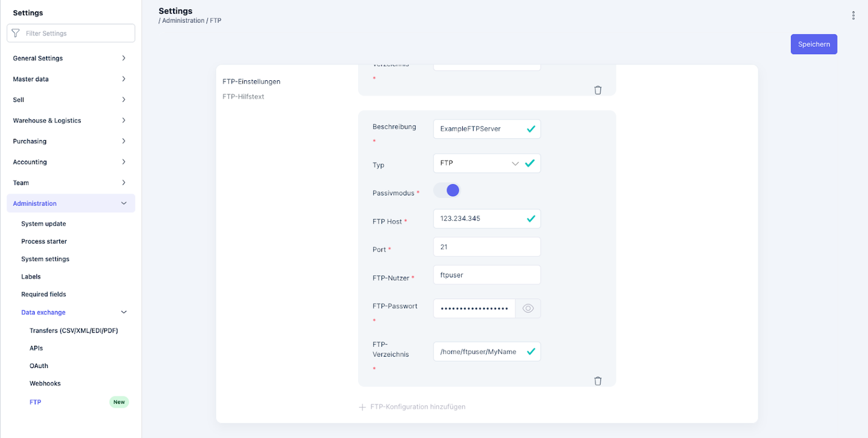Image resolution: width=868 pixels, height=438 pixels.
Task: Click the trash icon of the upper FTP configuration
Action: (x=597, y=90)
